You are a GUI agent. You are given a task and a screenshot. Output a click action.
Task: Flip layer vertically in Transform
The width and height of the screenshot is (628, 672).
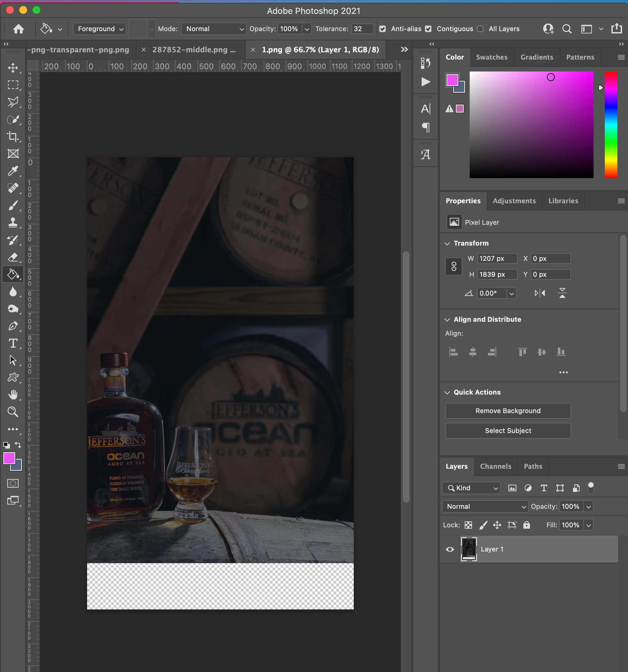click(x=562, y=293)
